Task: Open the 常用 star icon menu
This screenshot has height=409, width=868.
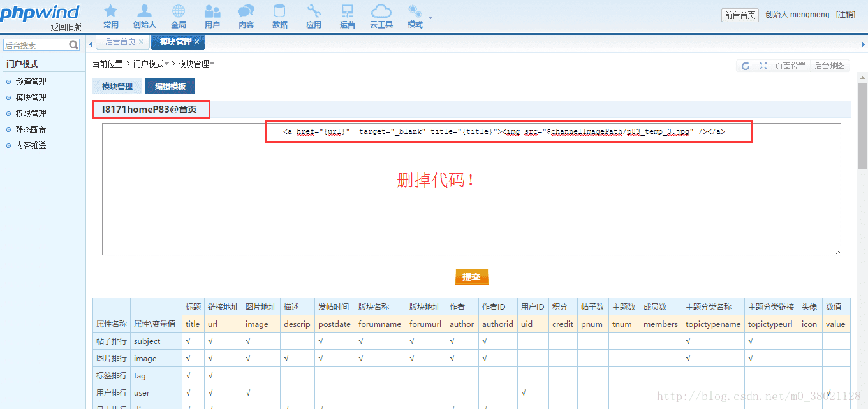Action: [110, 16]
